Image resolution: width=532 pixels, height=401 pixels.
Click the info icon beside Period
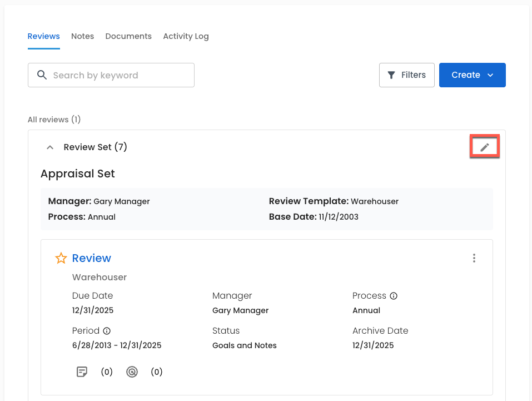(x=107, y=331)
